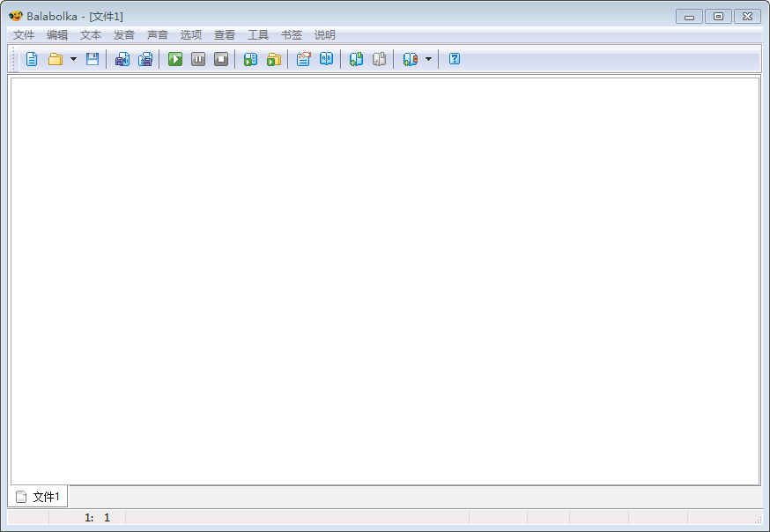Image resolution: width=770 pixels, height=532 pixels.
Task: Restore the Balabolka window size
Action: 718,16
